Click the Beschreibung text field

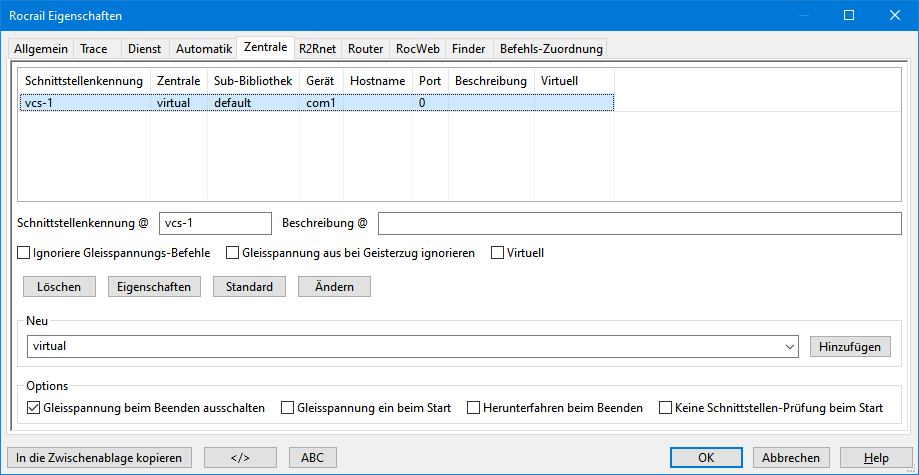[639, 223]
